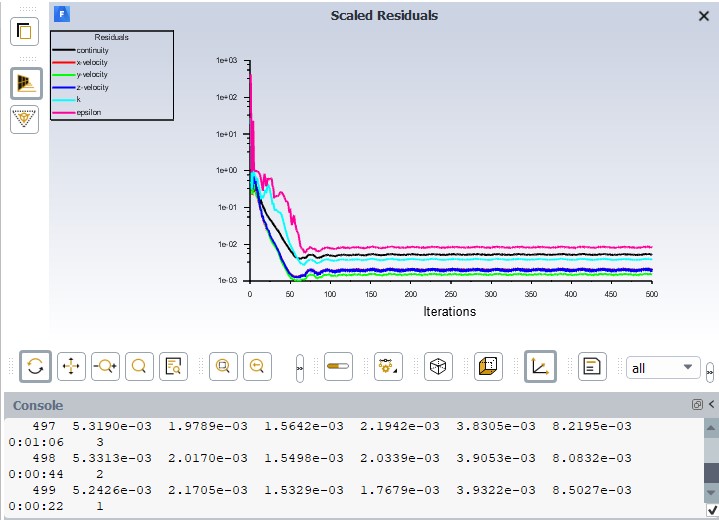Click the fit to window icon

[223, 366]
